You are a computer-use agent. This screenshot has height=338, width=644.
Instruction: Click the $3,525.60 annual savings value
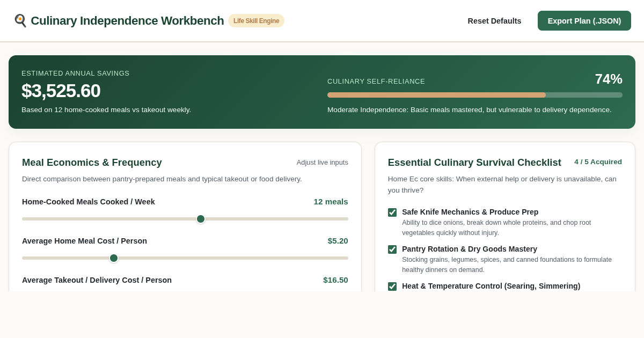(x=61, y=91)
